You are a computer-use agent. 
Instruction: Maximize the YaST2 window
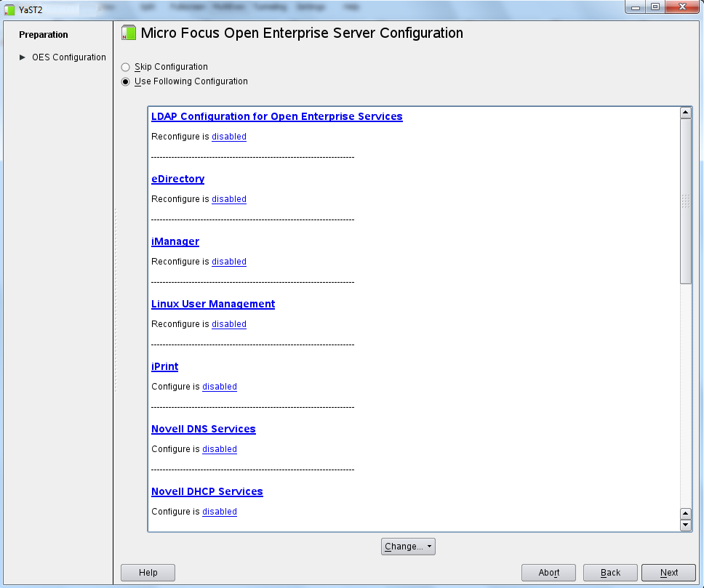(x=655, y=7)
